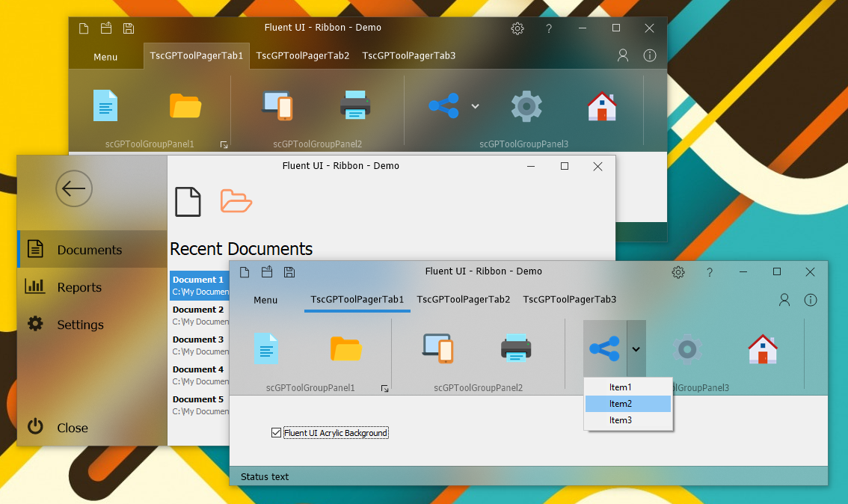
Task: Open scGPToolGroupPanel1 dialog launcher in the dark window
Action: (x=224, y=145)
